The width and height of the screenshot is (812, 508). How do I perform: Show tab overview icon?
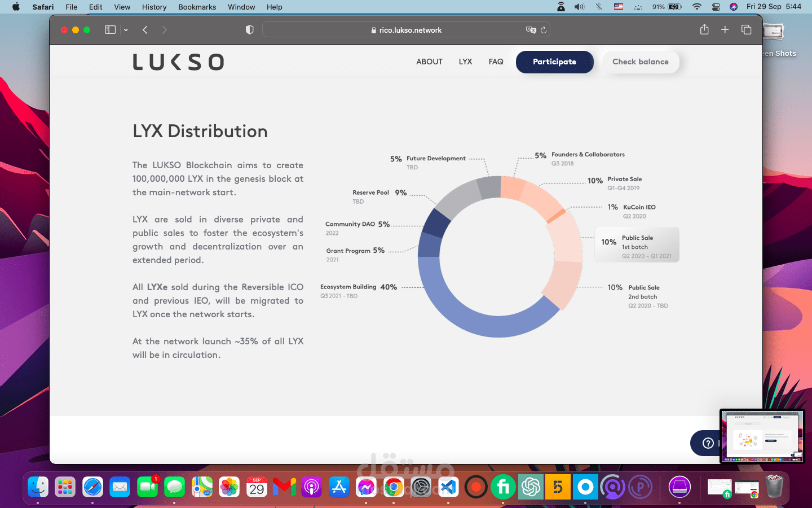(746, 30)
